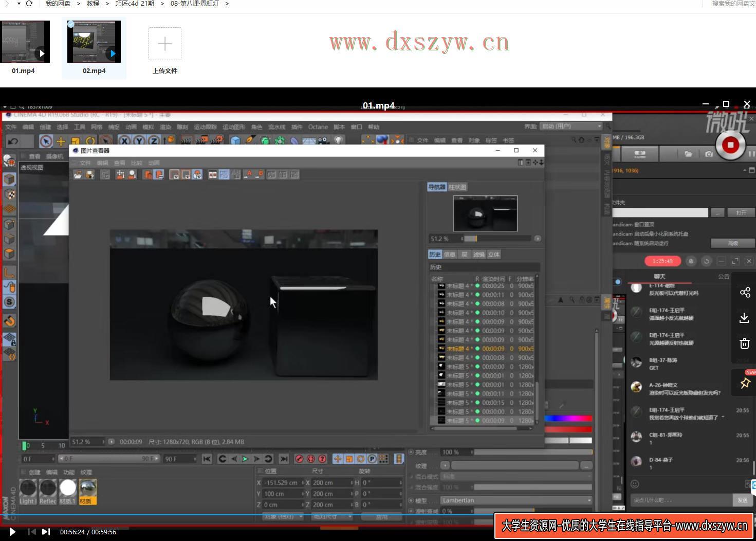Click the orange snap magnet icon

(9, 321)
